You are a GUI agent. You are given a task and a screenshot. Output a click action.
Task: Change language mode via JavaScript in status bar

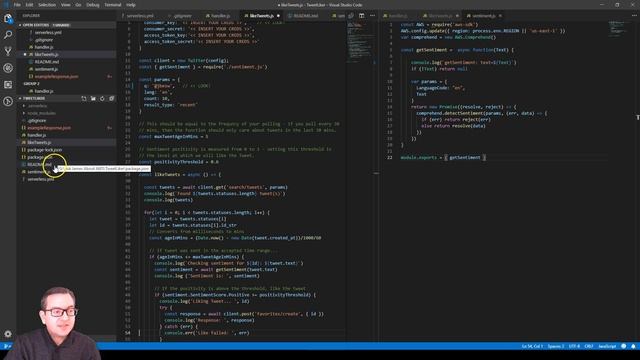click(x=607, y=346)
